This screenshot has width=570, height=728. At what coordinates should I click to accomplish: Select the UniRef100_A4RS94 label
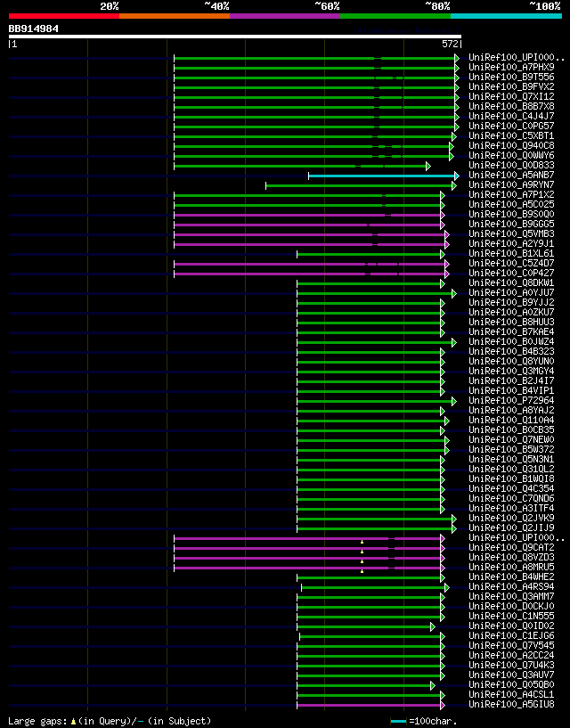(x=511, y=587)
